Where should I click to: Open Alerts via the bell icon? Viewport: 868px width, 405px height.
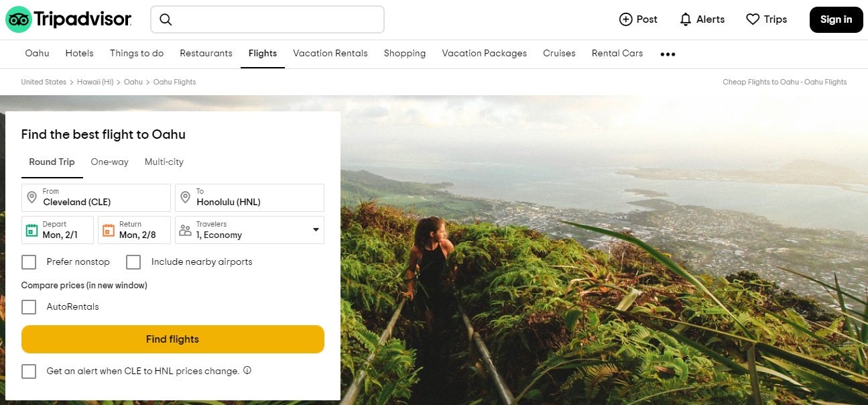click(684, 19)
